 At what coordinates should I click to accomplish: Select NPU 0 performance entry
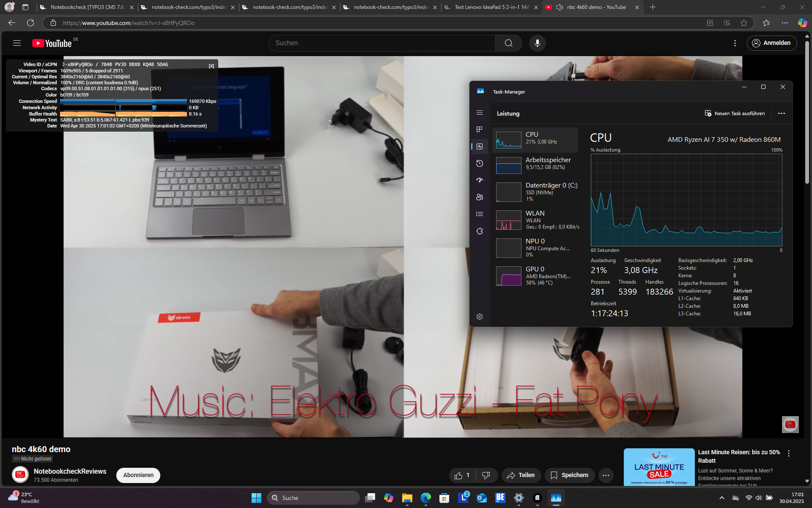click(535, 248)
